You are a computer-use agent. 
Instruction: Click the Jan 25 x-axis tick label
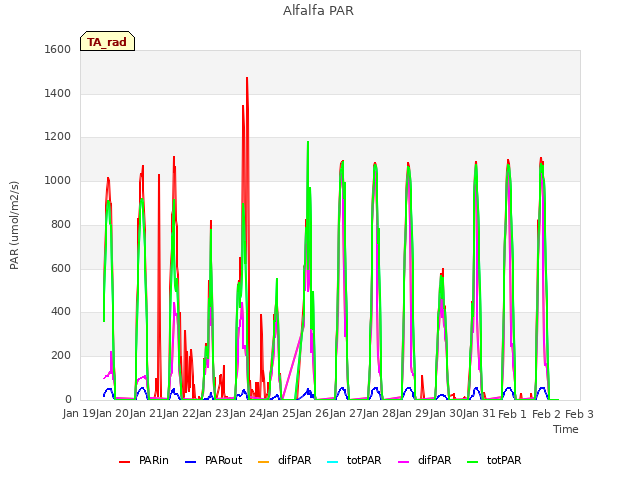[280, 414]
